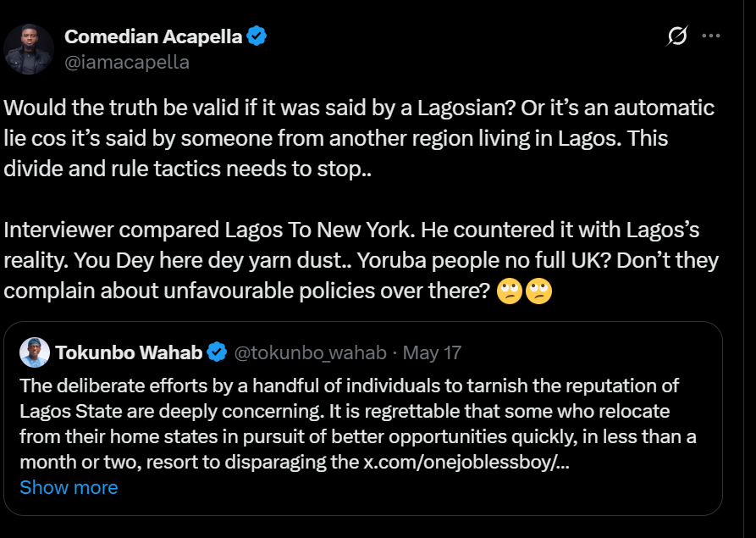Viewport: 756px width, 538px height.
Task: Click the line ending "divide and rule tactics needs to stop"
Action: tap(187, 167)
